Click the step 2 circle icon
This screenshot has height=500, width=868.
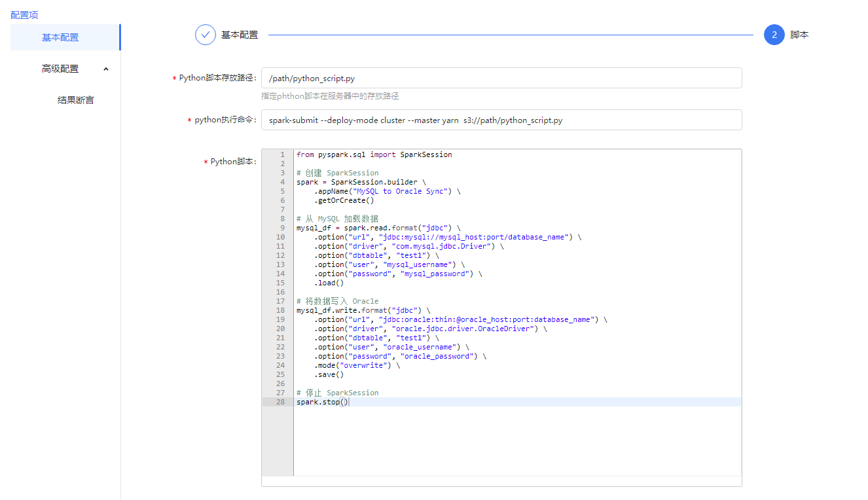click(x=774, y=35)
